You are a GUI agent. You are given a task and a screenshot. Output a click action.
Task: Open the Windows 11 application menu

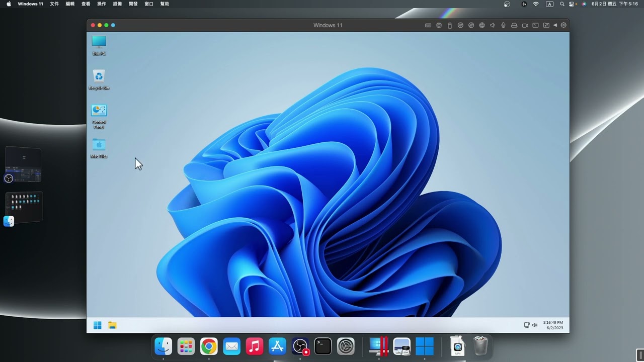pos(30,4)
